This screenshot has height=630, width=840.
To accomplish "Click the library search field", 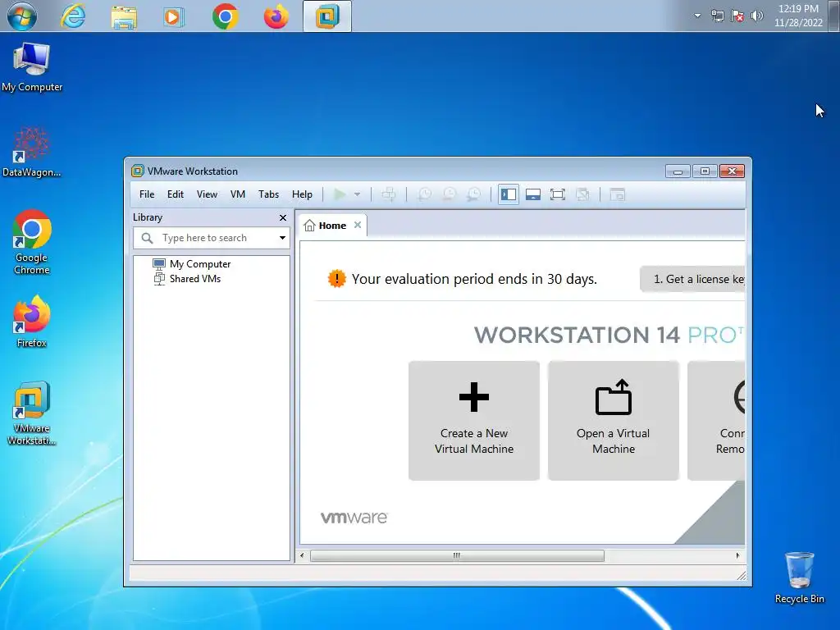I will [x=212, y=238].
